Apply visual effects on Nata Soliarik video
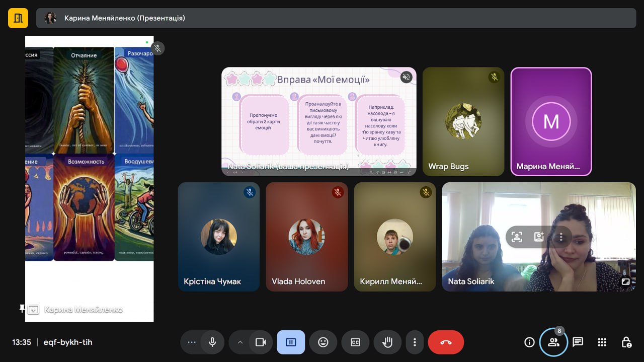Viewport: 644px width, 362px height. coord(539,237)
